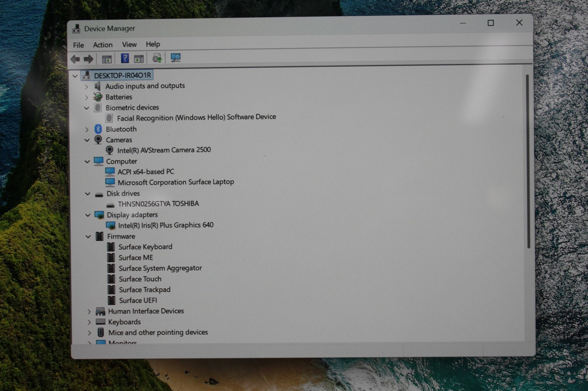Click the Computer category monitor icon
Image resolution: width=588 pixels, height=391 pixels.
(x=98, y=161)
